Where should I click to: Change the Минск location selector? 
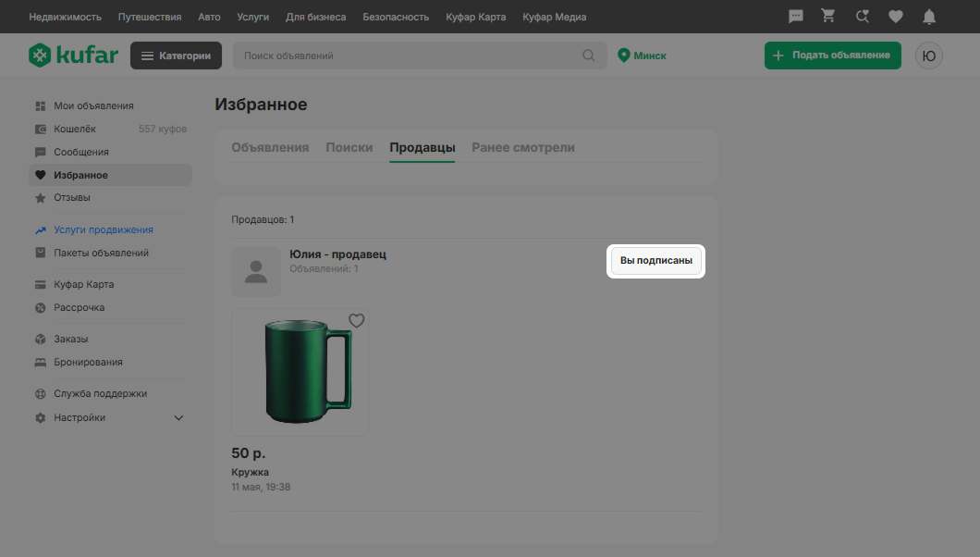coord(642,56)
